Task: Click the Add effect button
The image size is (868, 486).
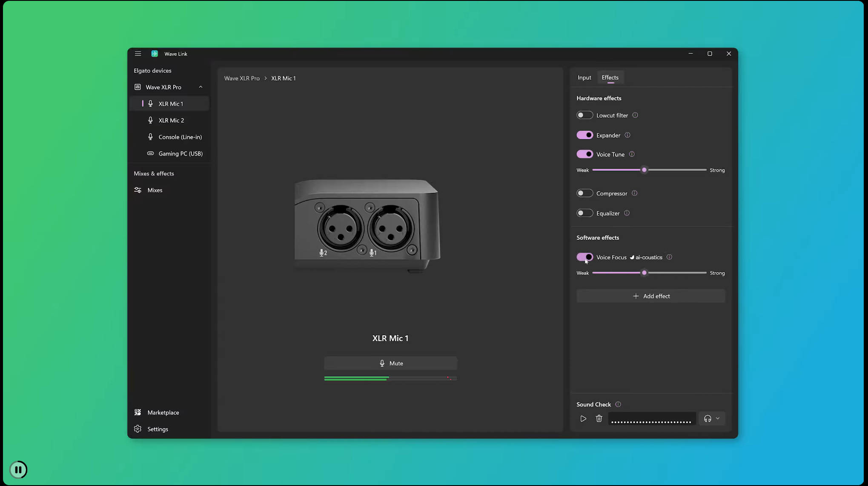Action: coord(650,296)
